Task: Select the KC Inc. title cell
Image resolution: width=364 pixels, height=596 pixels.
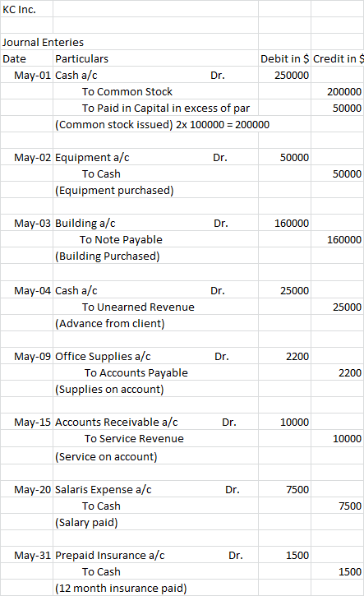Action: click(26, 9)
